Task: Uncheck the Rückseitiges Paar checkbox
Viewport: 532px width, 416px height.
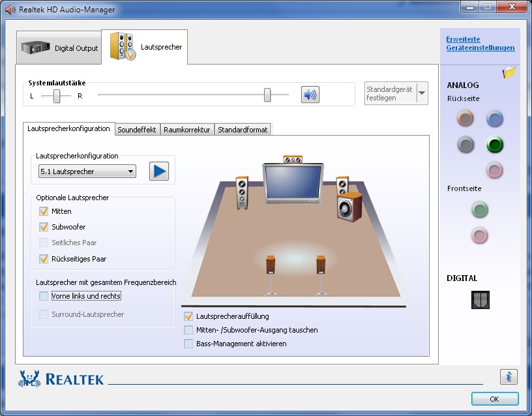Action: tap(44, 259)
